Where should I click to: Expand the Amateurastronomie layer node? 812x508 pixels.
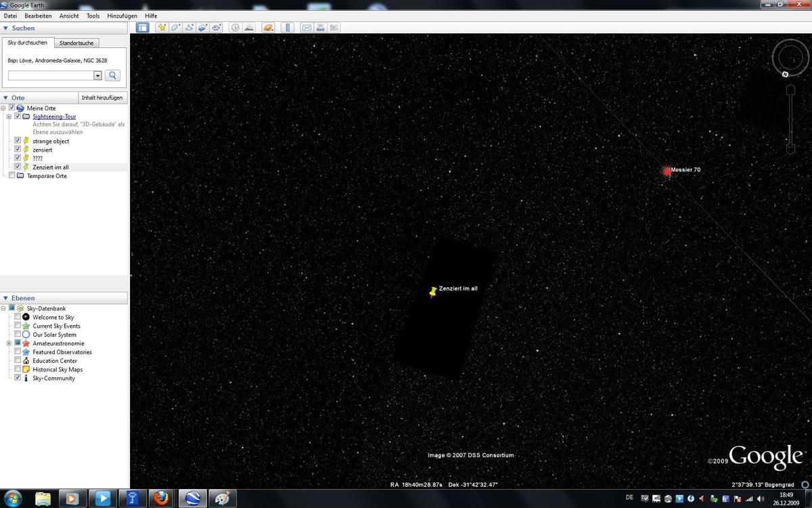9,343
